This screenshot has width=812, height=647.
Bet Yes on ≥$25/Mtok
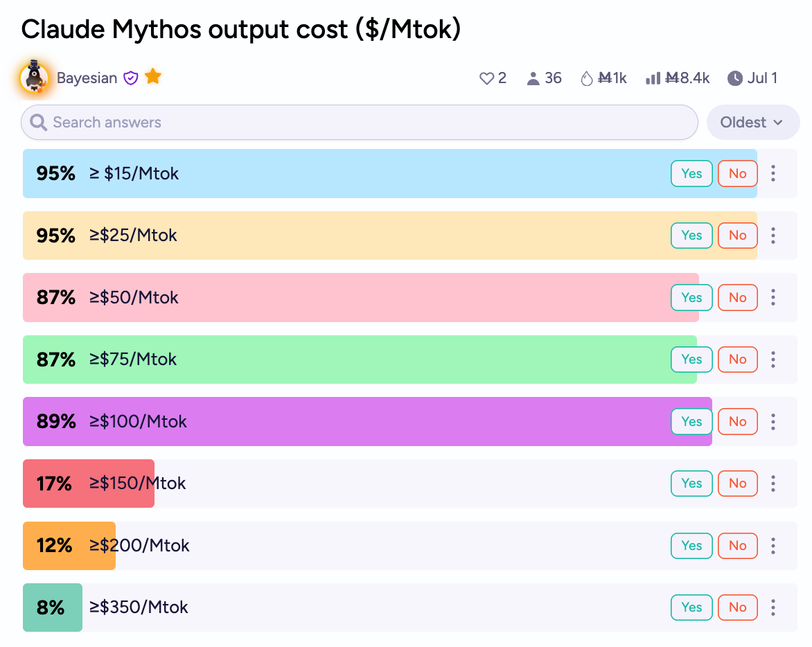691,236
